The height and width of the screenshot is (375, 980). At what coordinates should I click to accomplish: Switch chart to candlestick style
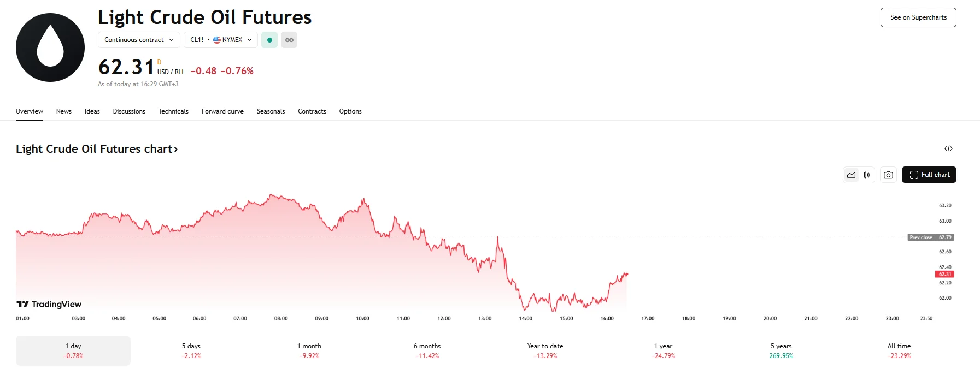coord(866,175)
